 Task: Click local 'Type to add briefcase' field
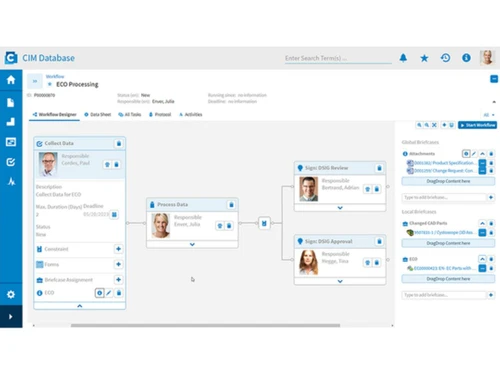pos(444,295)
